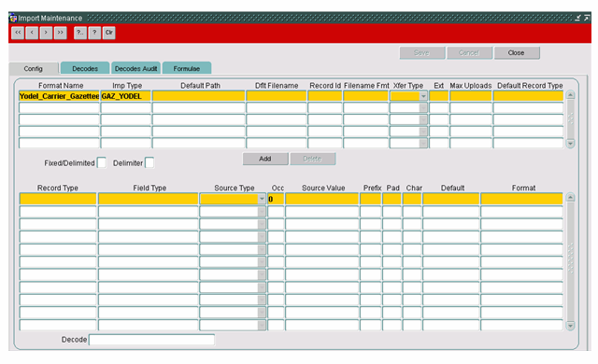Go to previous record with < button

pyautogui.click(x=32, y=33)
